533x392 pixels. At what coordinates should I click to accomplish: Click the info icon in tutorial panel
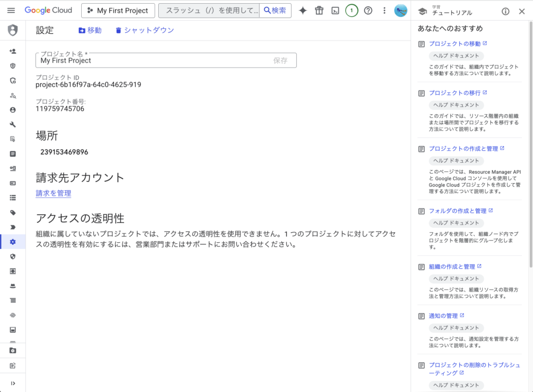[x=505, y=11]
